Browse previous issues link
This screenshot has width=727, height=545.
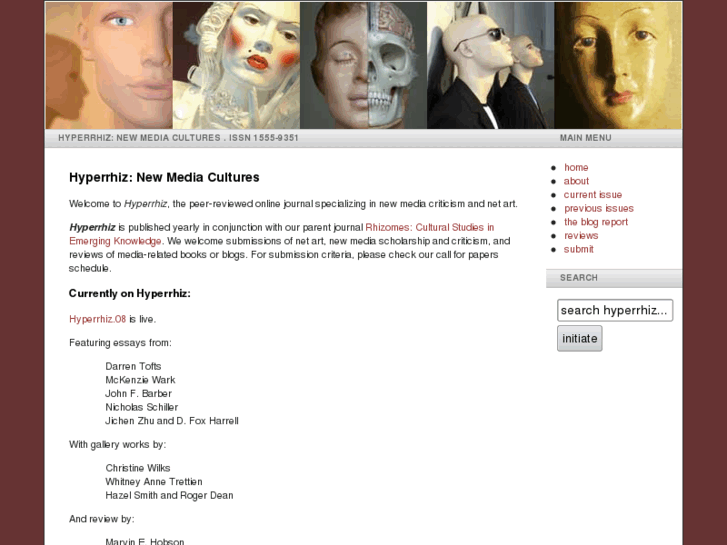pos(599,208)
